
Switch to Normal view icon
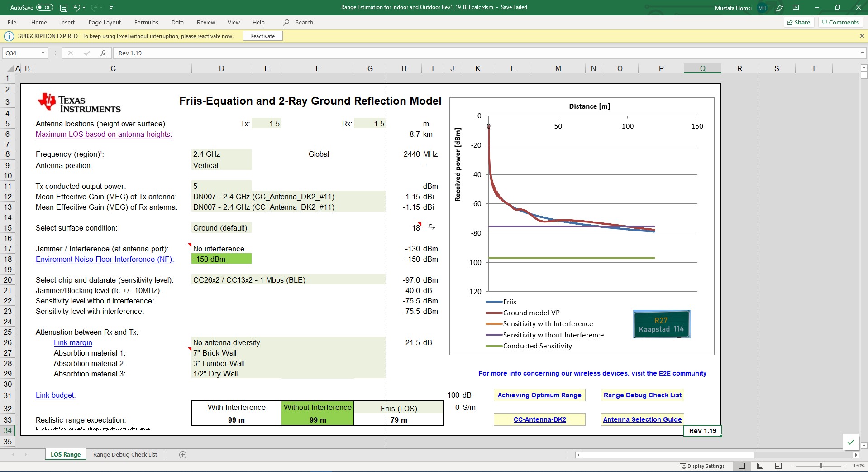click(x=742, y=466)
